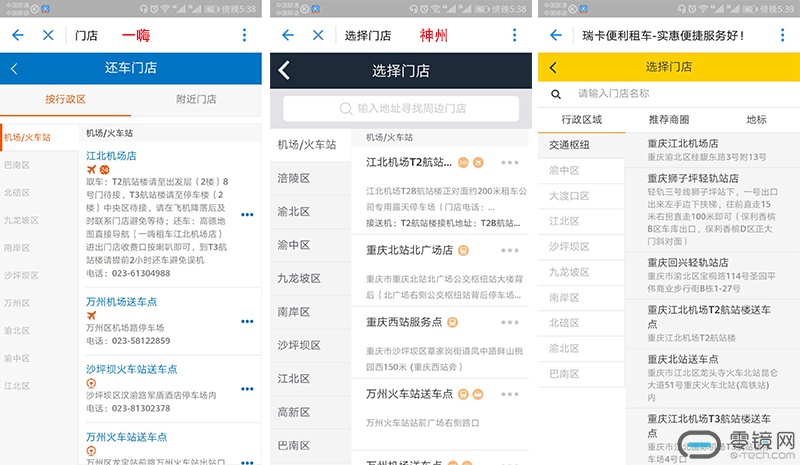Screen dimensions: 800x465
Task: Tap back chevron in yellow 选择门店 header
Action: coord(552,68)
